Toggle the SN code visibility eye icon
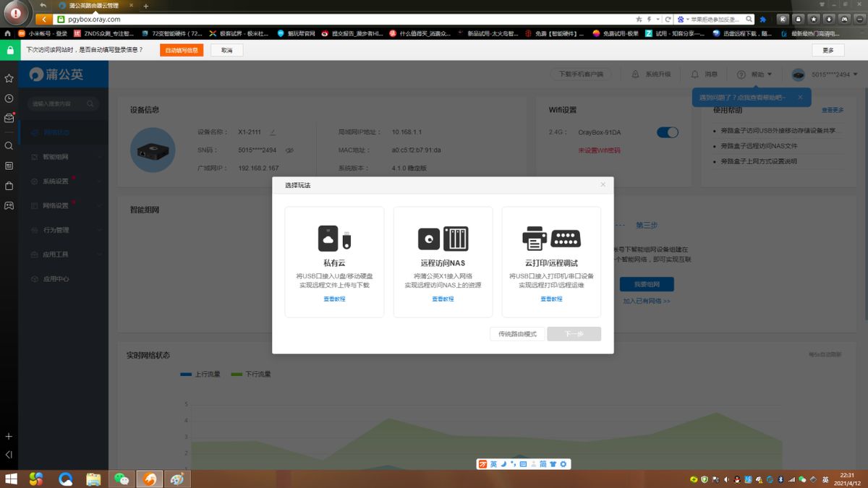The height and width of the screenshot is (488, 868). [x=289, y=150]
